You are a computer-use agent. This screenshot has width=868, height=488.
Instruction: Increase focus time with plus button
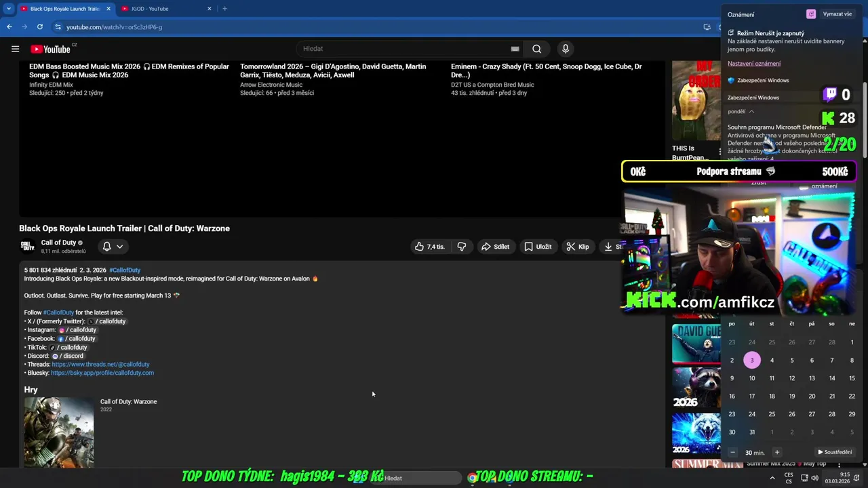pos(777,452)
